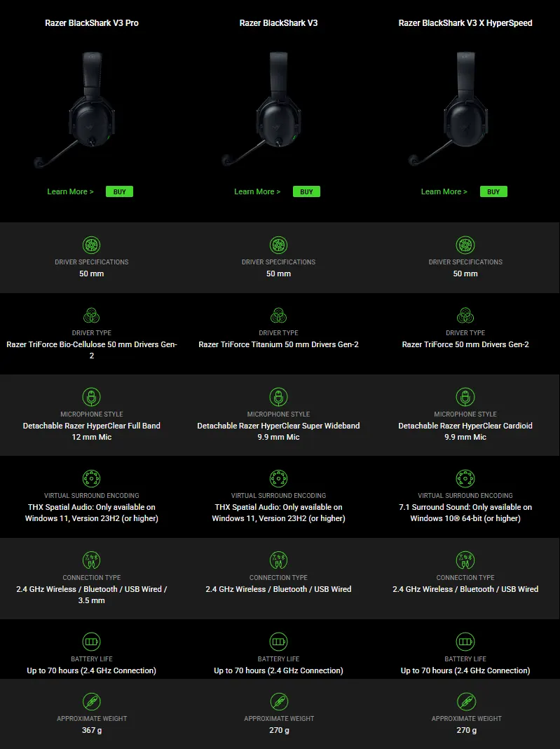
Task: Click the weight icon above 367 g
Action: [91, 701]
